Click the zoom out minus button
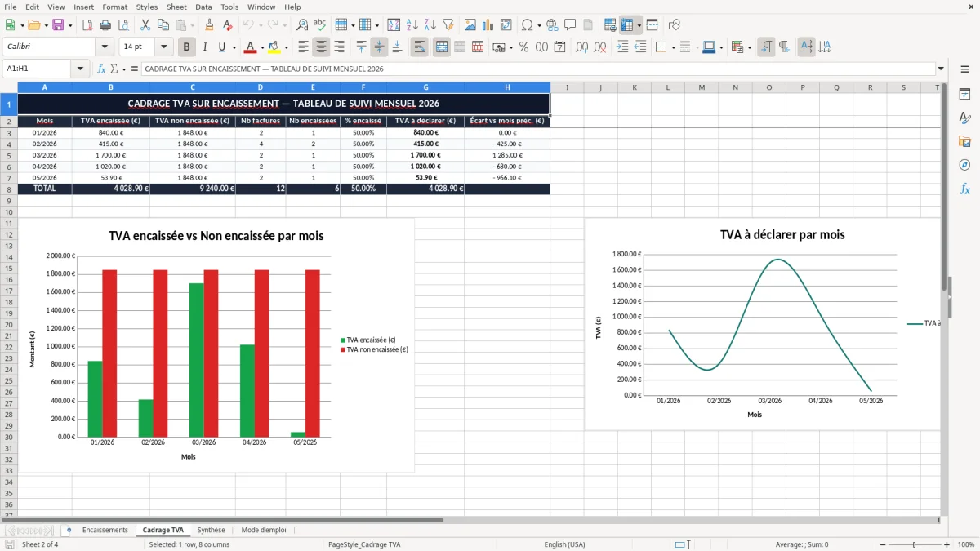 coord(882,544)
